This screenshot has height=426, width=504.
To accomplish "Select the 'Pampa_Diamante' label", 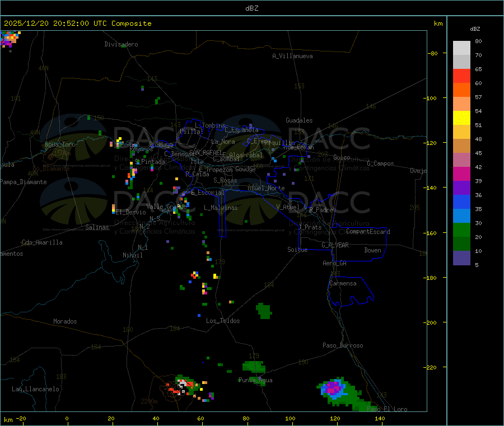I will (x=23, y=182).
